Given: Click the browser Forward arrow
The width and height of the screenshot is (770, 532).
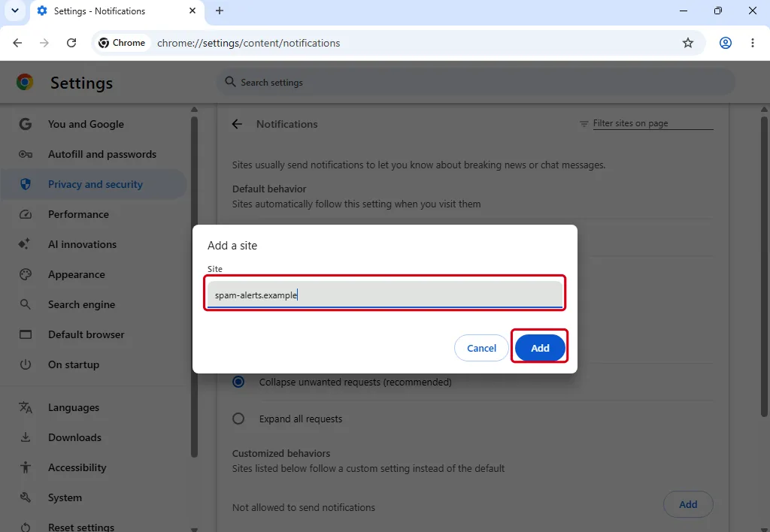Looking at the screenshot, I should [44, 43].
